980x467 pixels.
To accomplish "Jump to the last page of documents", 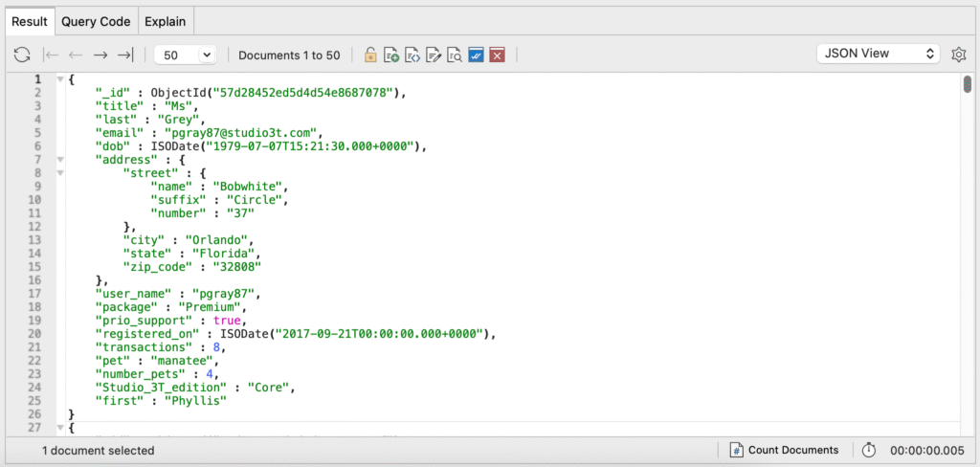I will (124, 56).
